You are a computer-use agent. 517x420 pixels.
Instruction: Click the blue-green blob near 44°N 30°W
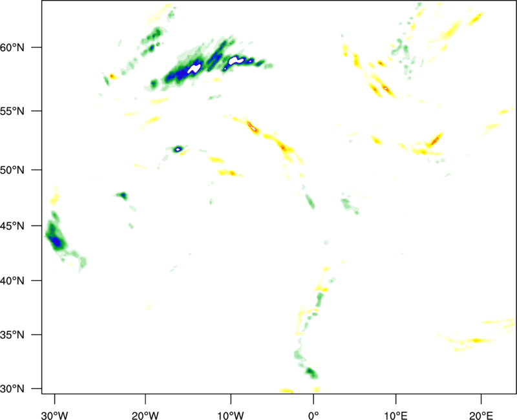(x=56, y=240)
